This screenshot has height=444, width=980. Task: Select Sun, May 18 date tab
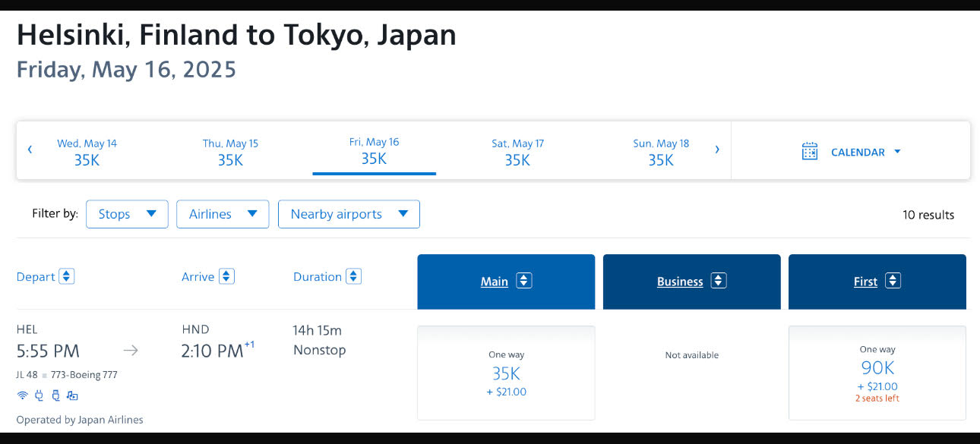(x=661, y=151)
